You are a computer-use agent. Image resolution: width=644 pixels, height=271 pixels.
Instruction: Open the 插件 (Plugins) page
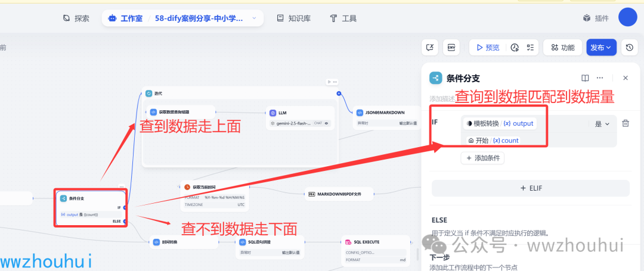click(x=596, y=18)
